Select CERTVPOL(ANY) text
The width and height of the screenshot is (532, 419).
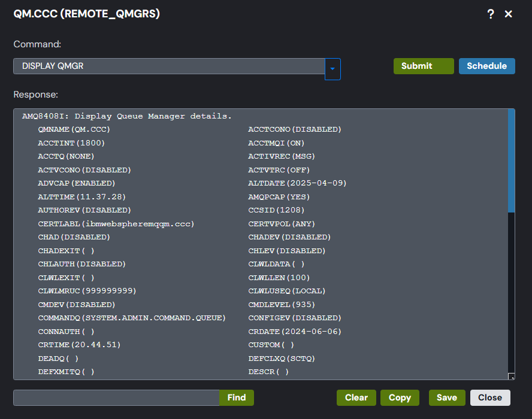[281, 224]
